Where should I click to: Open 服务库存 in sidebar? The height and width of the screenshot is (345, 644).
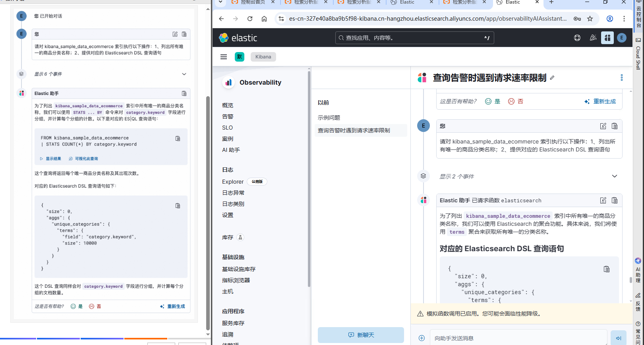(x=233, y=323)
